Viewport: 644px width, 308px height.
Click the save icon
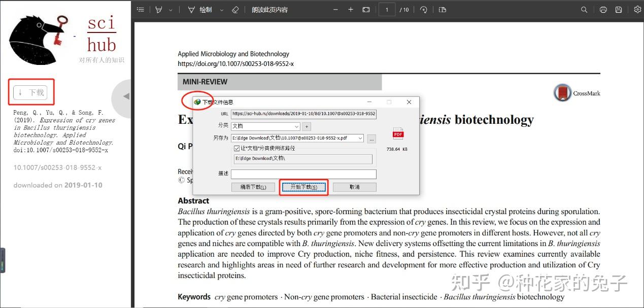[618, 9]
